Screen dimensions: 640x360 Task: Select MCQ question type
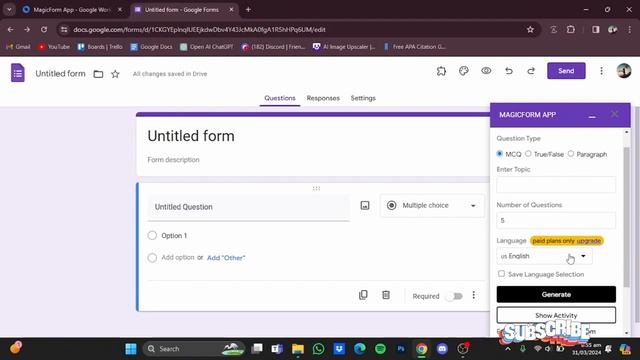[x=500, y=154]
